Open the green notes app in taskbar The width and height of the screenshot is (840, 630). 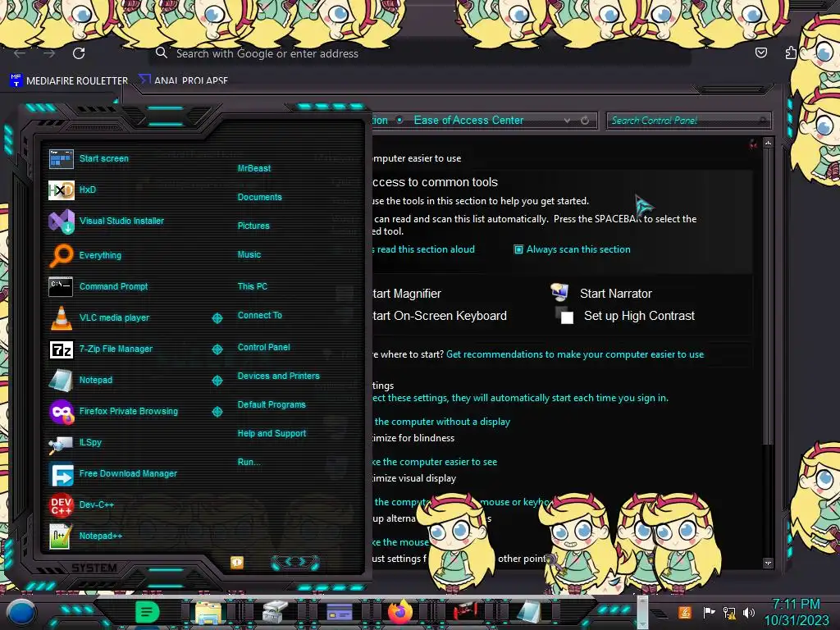(147, 612)
